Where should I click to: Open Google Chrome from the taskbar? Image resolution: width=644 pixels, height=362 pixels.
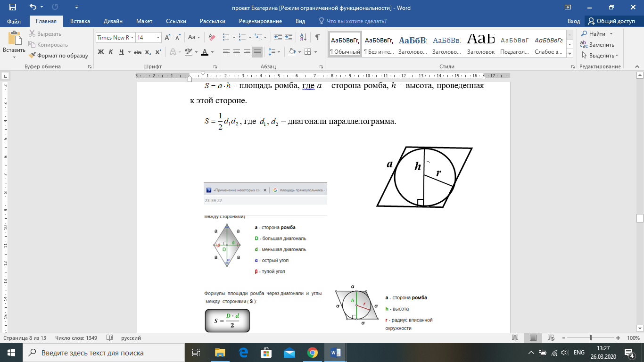[x=312, y=353]
